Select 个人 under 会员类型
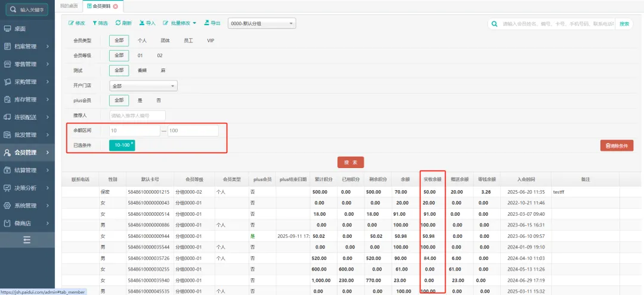644x295 pixels. pos(142,41)
